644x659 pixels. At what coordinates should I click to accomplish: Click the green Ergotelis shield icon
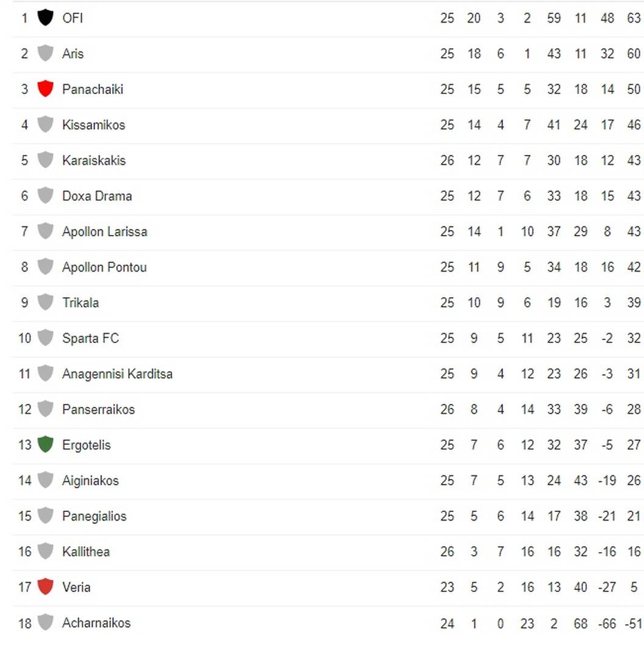tap(45, 444)
